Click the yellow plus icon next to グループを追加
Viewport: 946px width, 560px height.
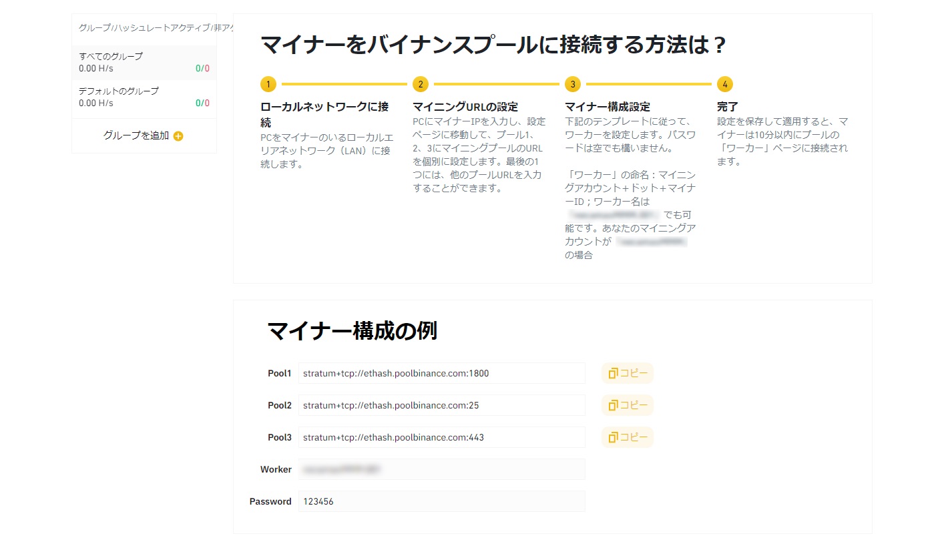[177, 135]
